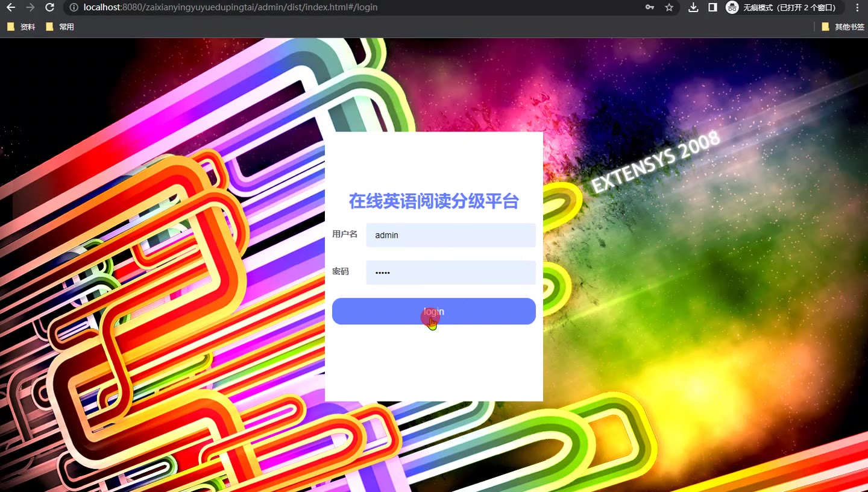Open the browser three-dot menu
The height and width of the screenshot is (492, 868).
tap(857, 7)
